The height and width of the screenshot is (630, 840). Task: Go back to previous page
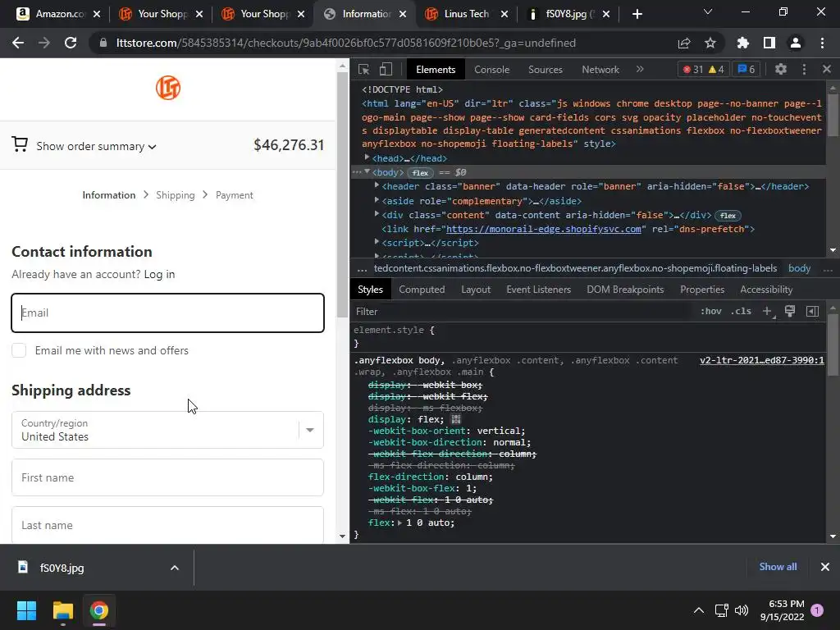coord(18,43)
